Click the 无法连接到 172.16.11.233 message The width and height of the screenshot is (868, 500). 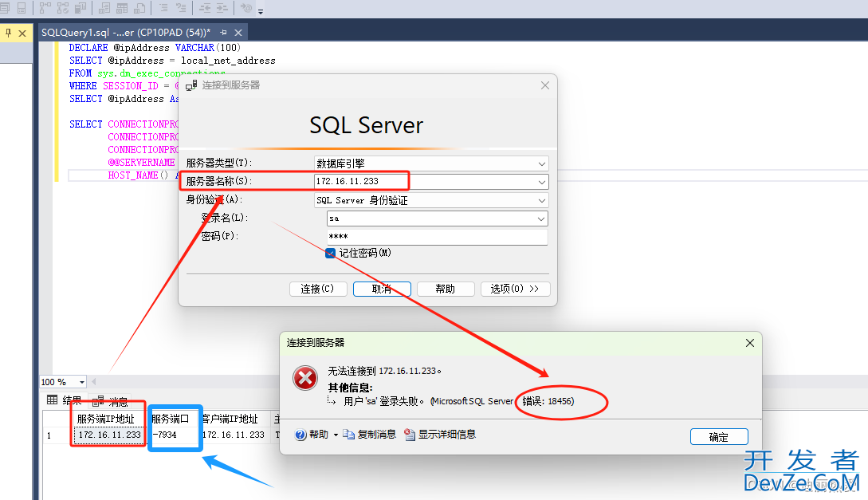pyautogui.click(x=384, y=371)
